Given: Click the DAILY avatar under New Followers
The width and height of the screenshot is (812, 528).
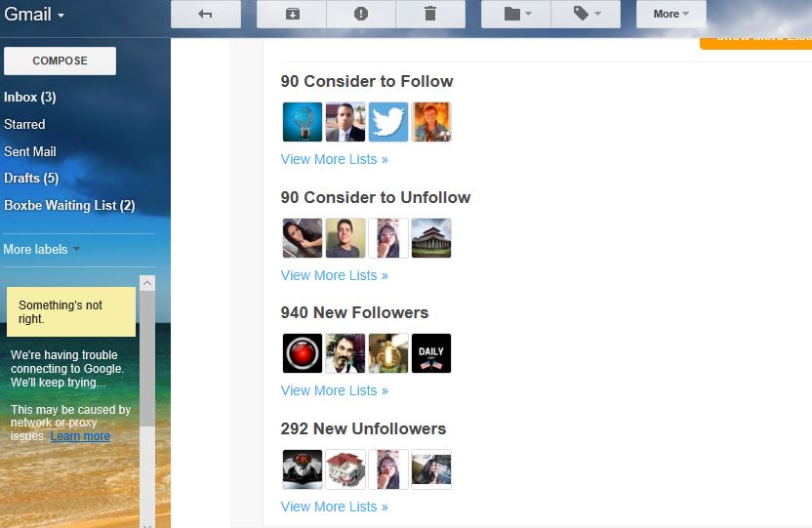Looking at the screenshot, I should click(430, 353).
